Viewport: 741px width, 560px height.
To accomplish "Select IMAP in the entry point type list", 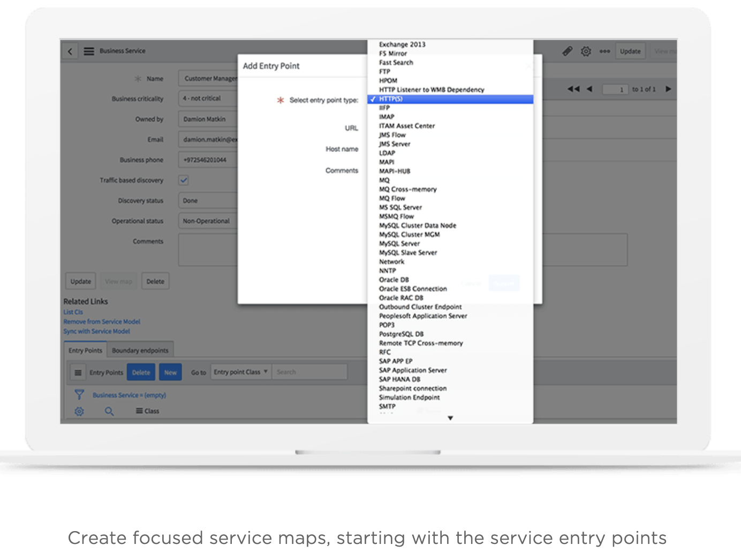I will (386, 117).
